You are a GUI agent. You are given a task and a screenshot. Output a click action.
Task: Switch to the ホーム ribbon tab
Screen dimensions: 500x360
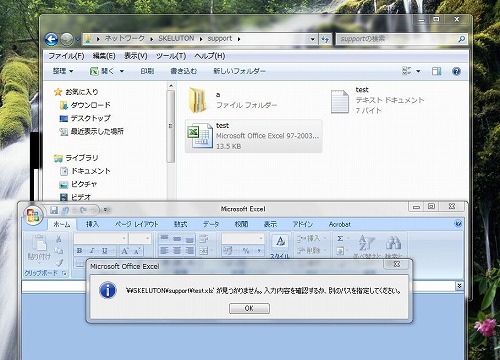(x=62, y=224)
